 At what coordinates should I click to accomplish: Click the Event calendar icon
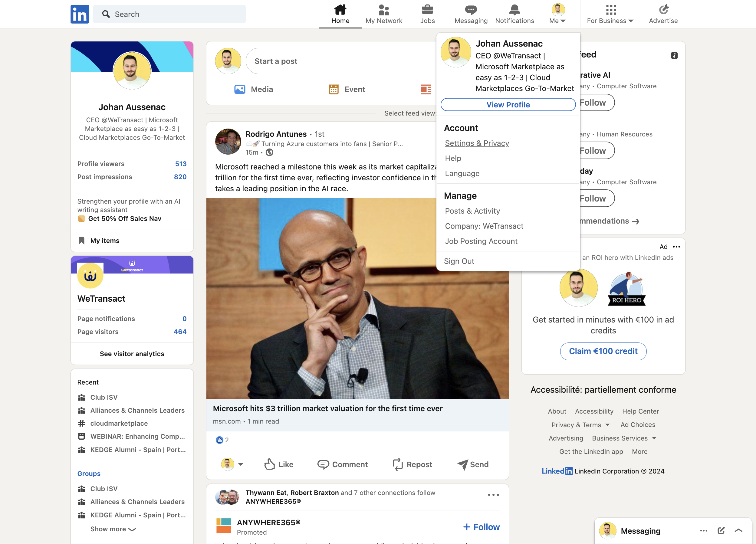pyautogui.click(x=333, y=89)
